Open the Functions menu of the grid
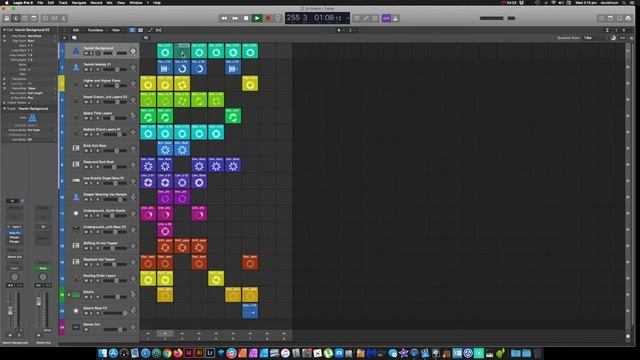The image size is (640, 360). (96, 30)
